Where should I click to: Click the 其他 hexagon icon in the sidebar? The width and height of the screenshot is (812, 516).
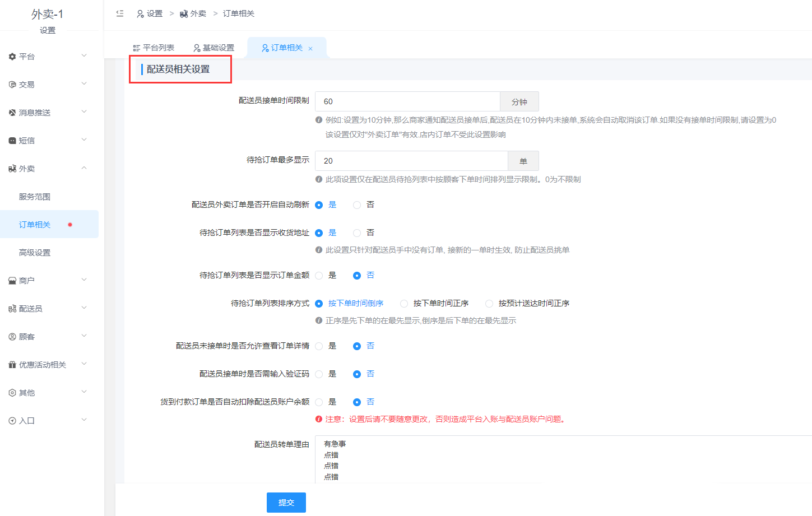point(12,393)
